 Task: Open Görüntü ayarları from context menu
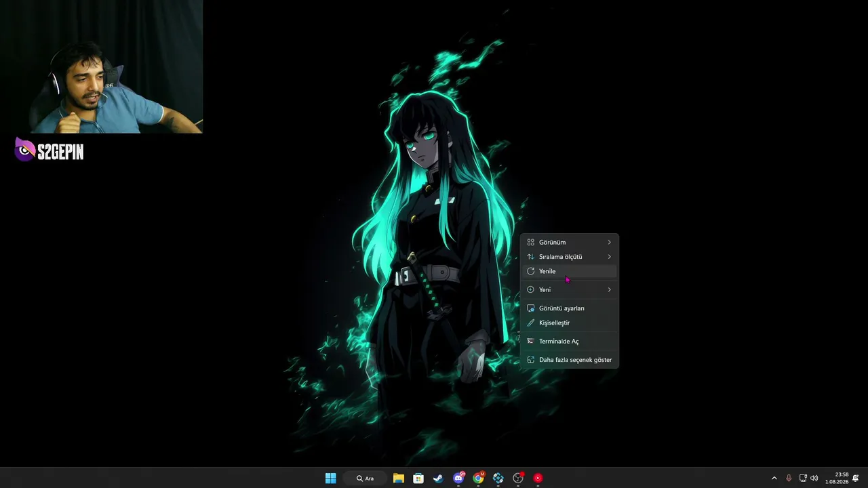point(569,308)
